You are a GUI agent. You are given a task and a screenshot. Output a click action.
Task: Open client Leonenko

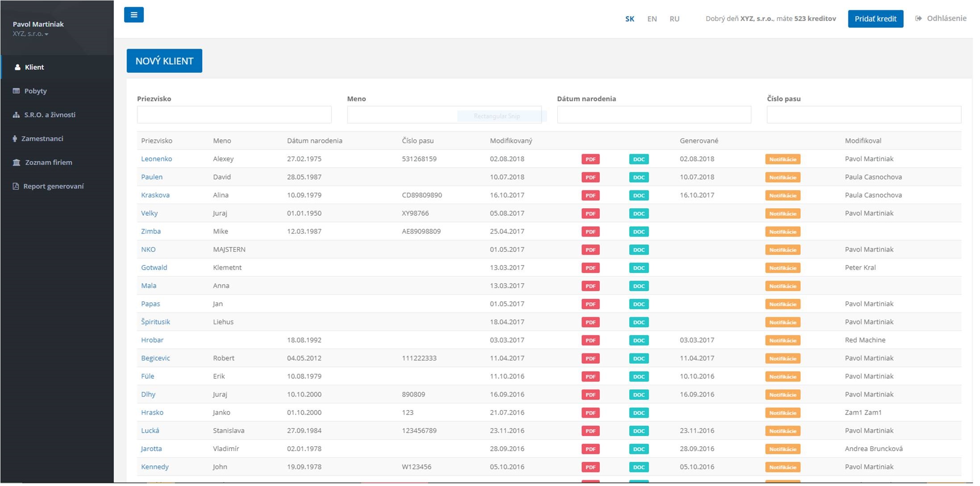tap(156, 159)
